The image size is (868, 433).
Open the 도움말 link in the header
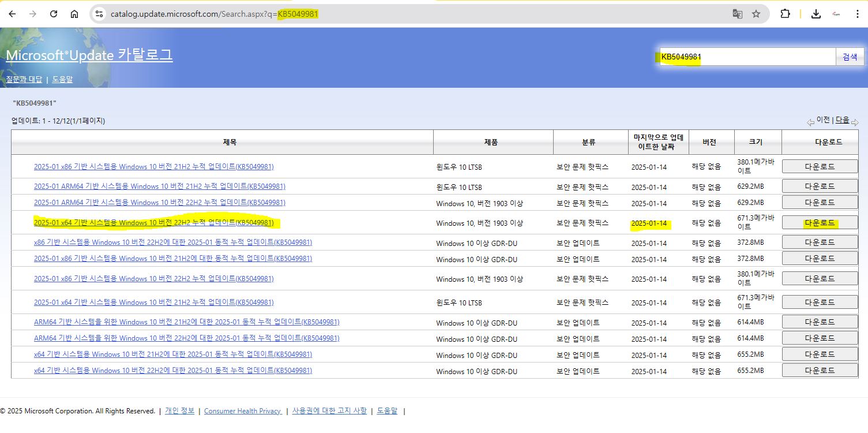click(62, 79)
